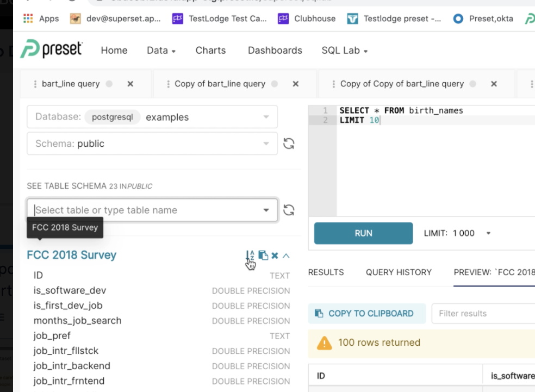The height and width of the screenshot is (392, 535).
Task: Copy FCC 2018 Survey SELECT statement
Action: (x=263, y=255)
